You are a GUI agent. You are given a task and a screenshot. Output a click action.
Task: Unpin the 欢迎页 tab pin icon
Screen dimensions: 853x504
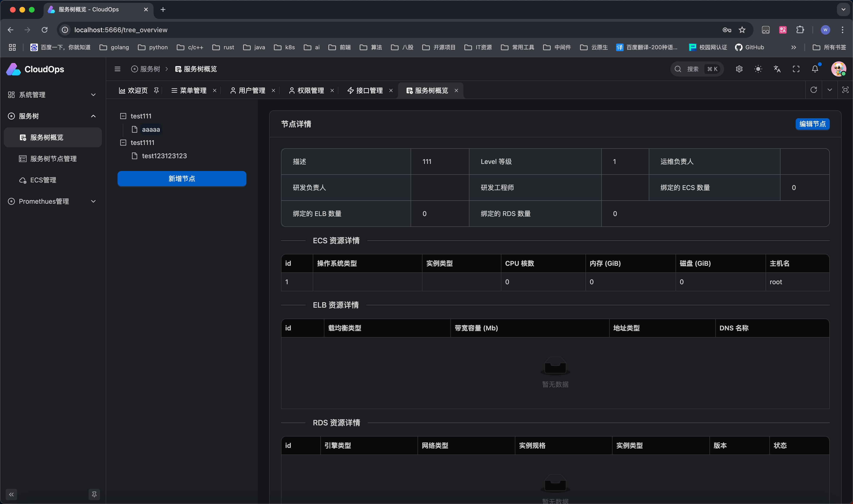(156, 90)
